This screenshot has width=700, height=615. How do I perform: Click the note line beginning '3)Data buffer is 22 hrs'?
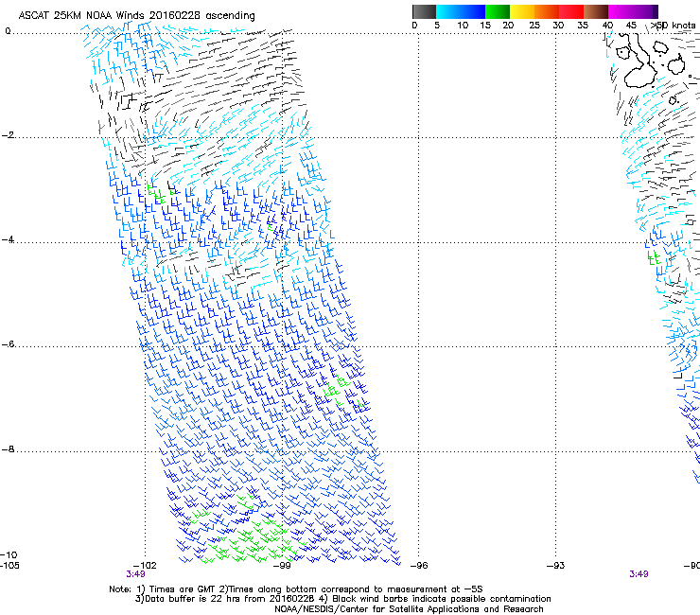[342, 599]
